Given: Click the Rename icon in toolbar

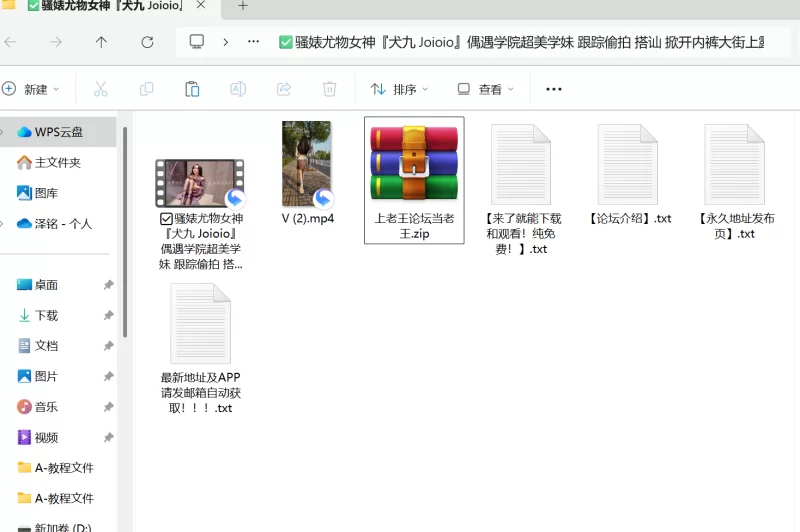Looking at the screenshot, I should [x=238, y=89].
